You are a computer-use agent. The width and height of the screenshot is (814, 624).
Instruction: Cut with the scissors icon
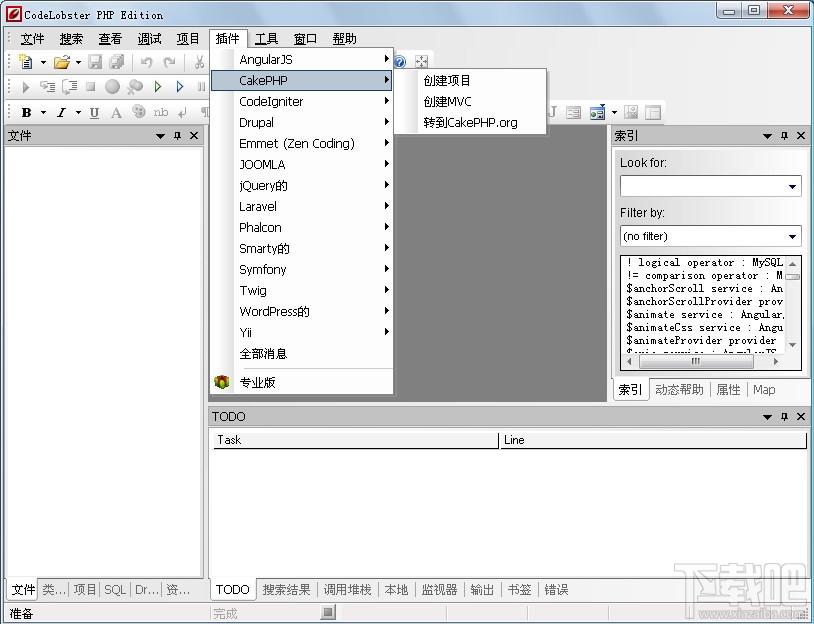(199, 62)
